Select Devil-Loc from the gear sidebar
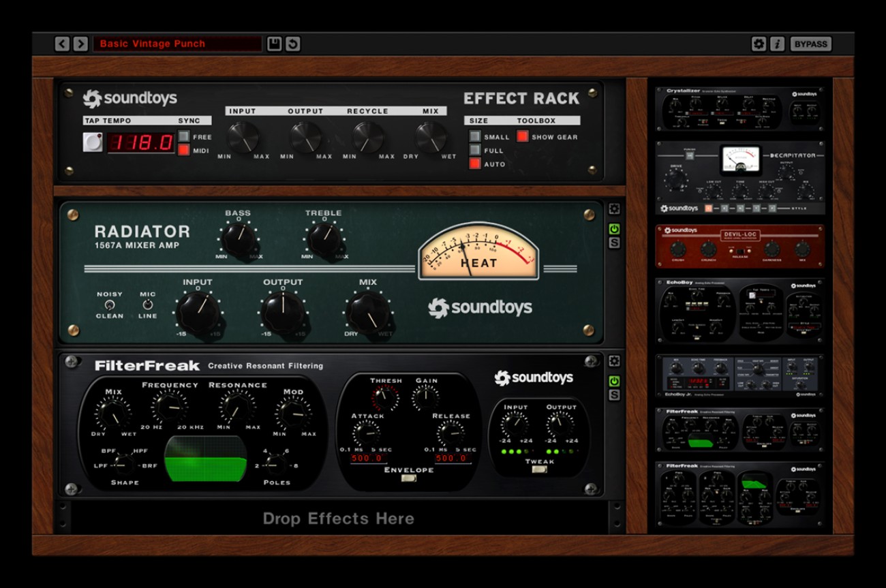 pos(738,245)
